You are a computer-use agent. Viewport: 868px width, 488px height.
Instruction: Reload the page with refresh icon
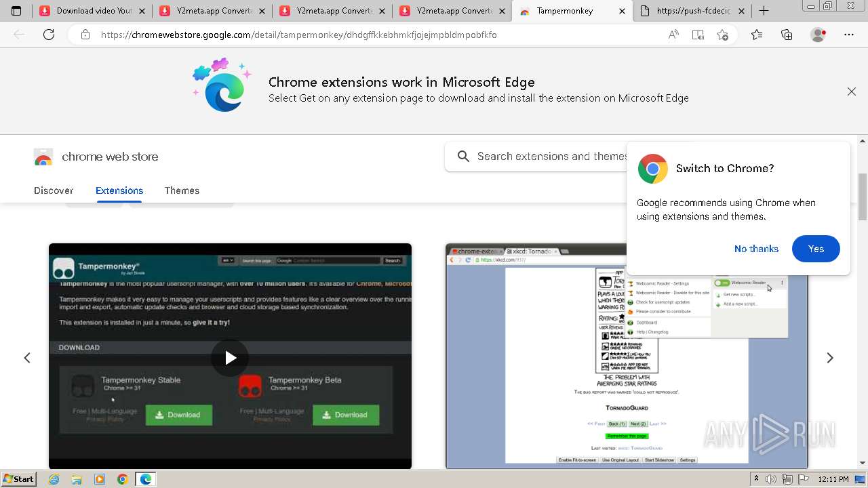click(x=49, y=35)
